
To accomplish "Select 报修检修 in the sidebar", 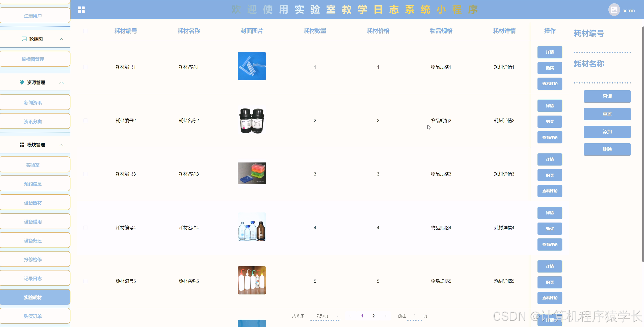I will pos(35,259).
